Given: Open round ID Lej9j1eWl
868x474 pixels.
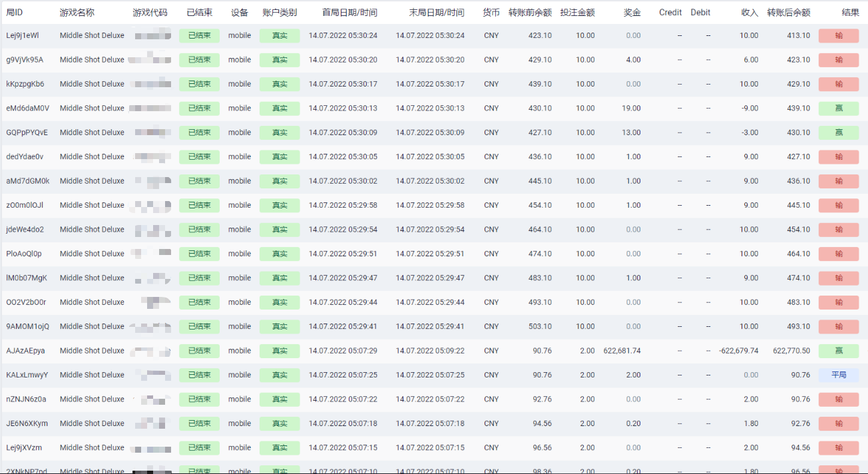Looking at the screenshot, I should tap(23, 35).
